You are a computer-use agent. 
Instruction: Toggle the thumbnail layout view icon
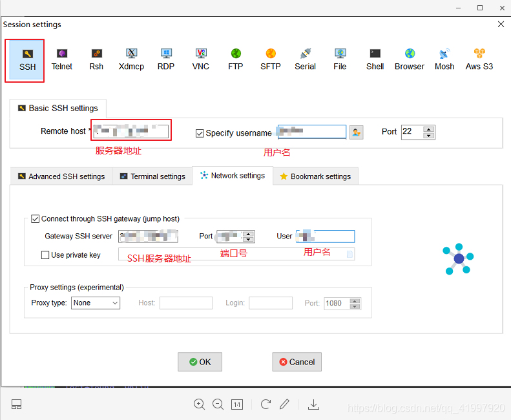[16, 404]
